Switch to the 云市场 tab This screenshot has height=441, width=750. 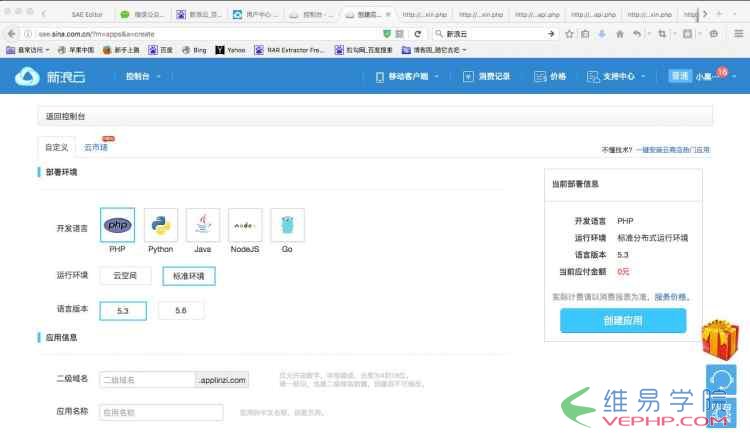pos(96,147)
